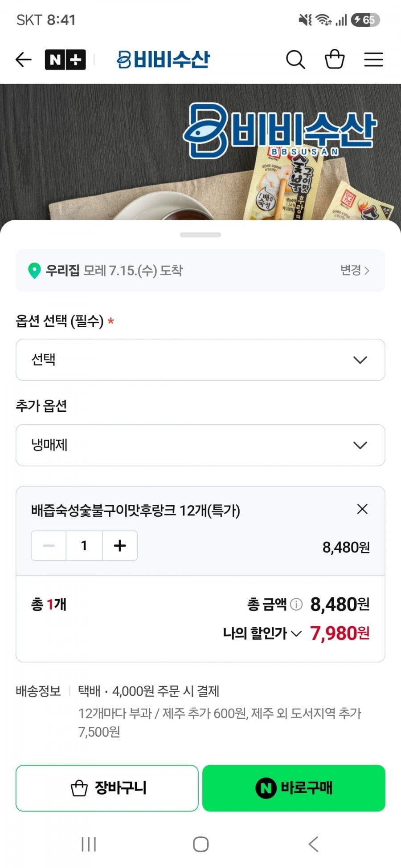
Task: Expand the 나의 할인가 details
Action: click(x=262, y=633)
